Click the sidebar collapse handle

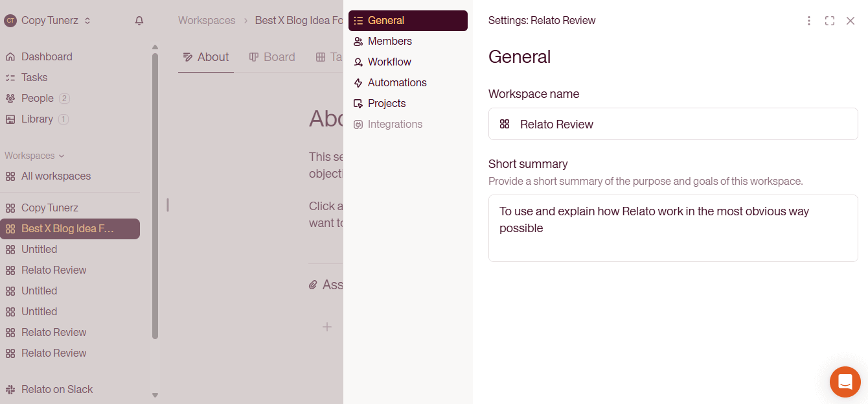click(168, 205)
